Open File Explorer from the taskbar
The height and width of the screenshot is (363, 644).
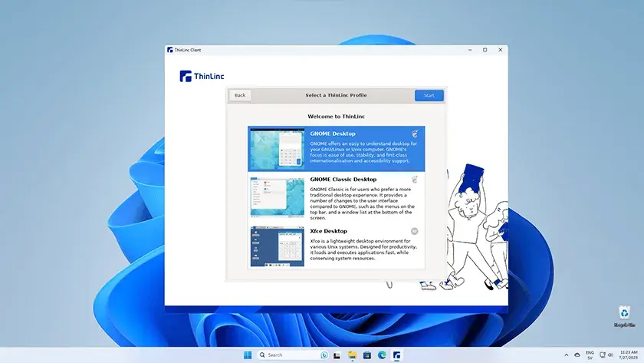click(x=352, y=355)
